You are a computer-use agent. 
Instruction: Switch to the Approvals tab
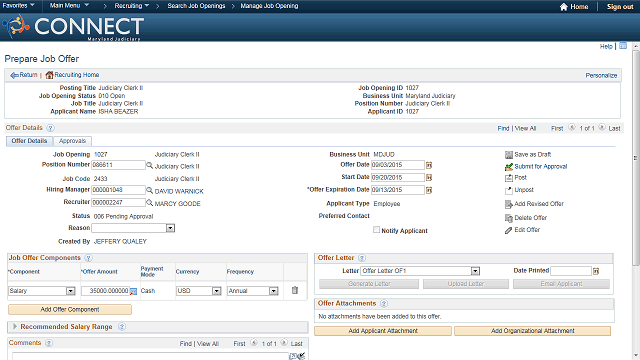coord(72,141)
